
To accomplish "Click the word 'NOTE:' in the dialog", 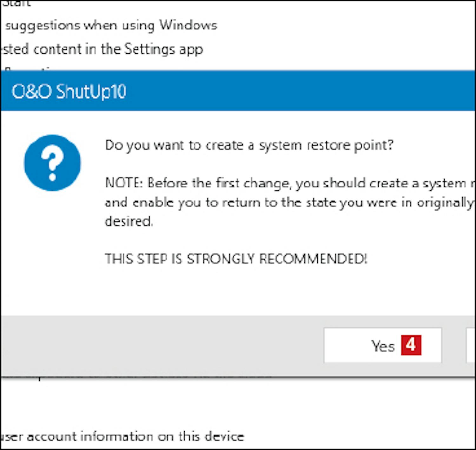I will tap(124, 183).
